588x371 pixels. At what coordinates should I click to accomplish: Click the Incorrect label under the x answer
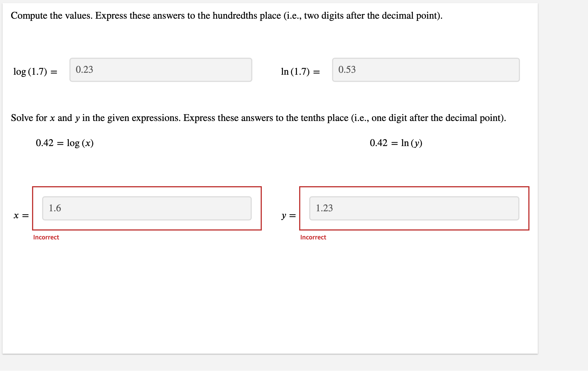click(x=46, y=237)
